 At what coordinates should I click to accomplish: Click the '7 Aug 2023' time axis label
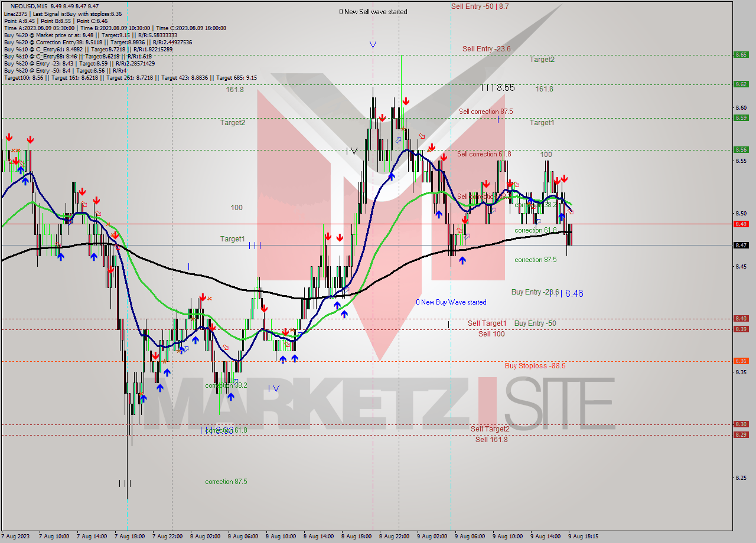pos(15,537)
